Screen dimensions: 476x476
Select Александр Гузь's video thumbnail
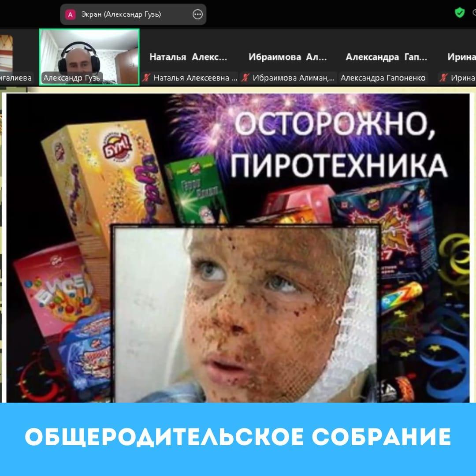[x=89, y=57]
